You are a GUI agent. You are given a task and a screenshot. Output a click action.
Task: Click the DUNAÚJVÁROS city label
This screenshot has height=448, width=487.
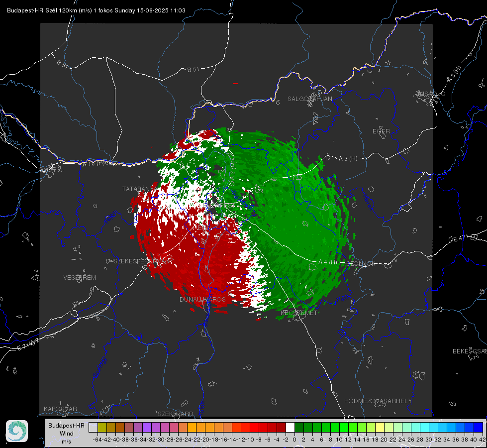[202, 299]
